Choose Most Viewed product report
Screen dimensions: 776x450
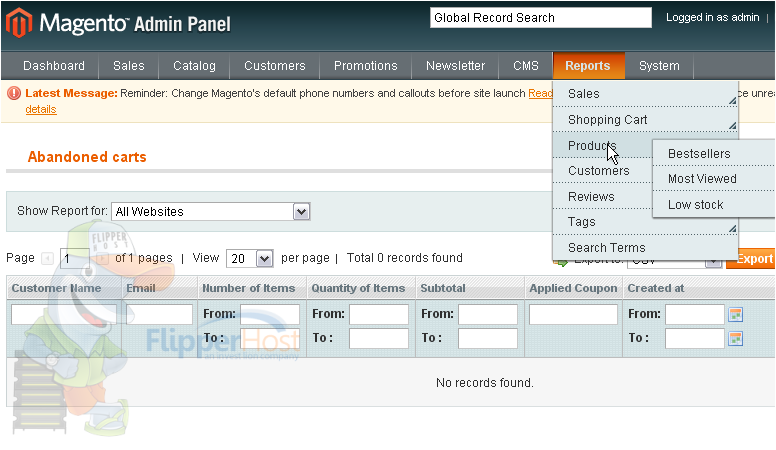tap(714, 179)
